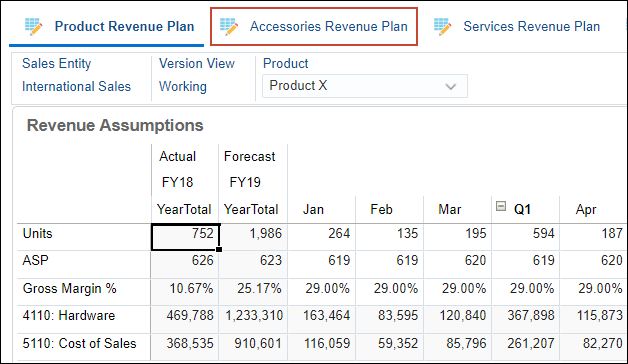Viewport: 628px width, 364px height.
Task: Collapse the Q1 column group
Action: (x=501, y=206)
